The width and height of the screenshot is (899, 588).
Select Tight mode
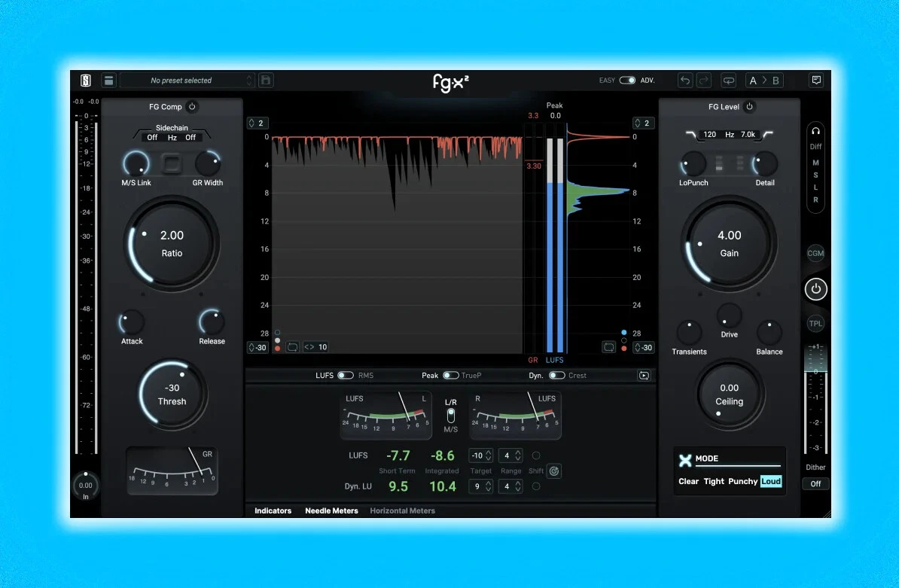click(x=714, y=481)
